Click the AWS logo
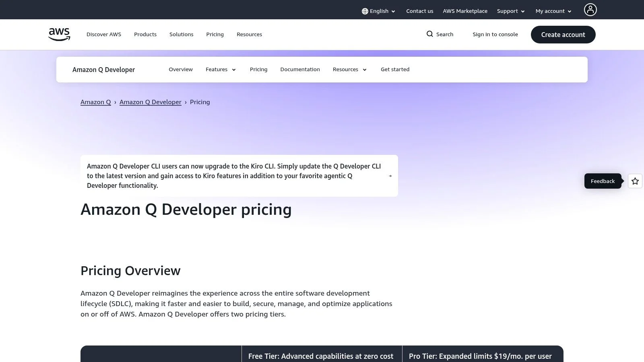 (x=59, y=34)
